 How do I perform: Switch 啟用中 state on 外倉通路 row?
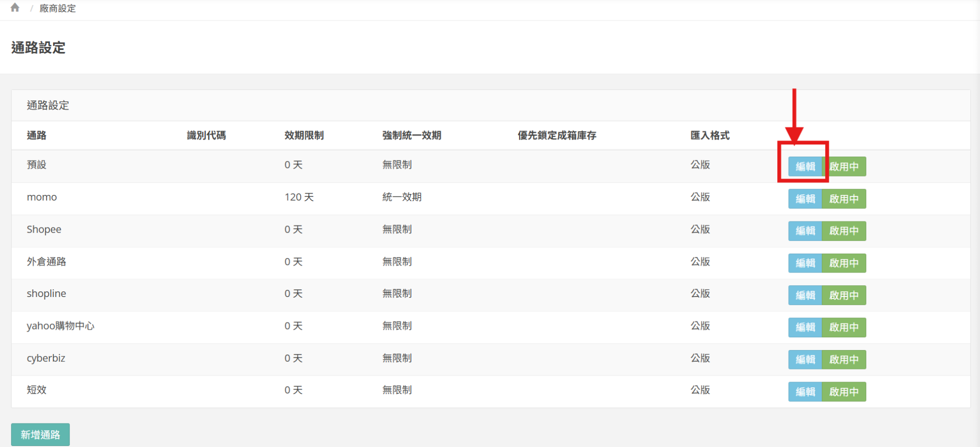point(844,263)
